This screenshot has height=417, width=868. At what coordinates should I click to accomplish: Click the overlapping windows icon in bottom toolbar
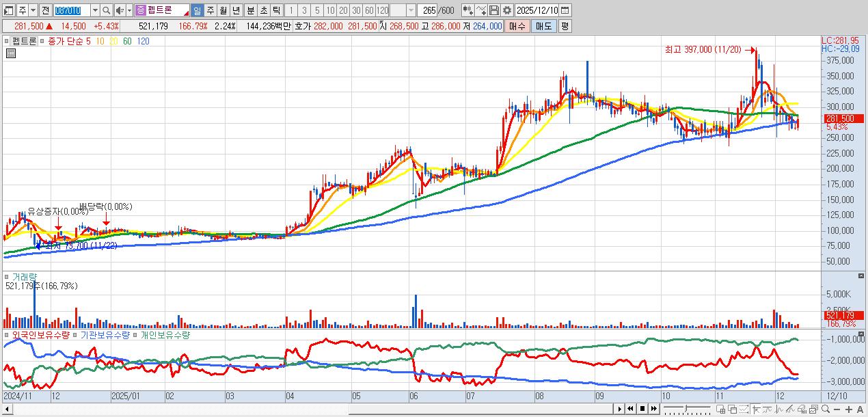pos(732,409)
